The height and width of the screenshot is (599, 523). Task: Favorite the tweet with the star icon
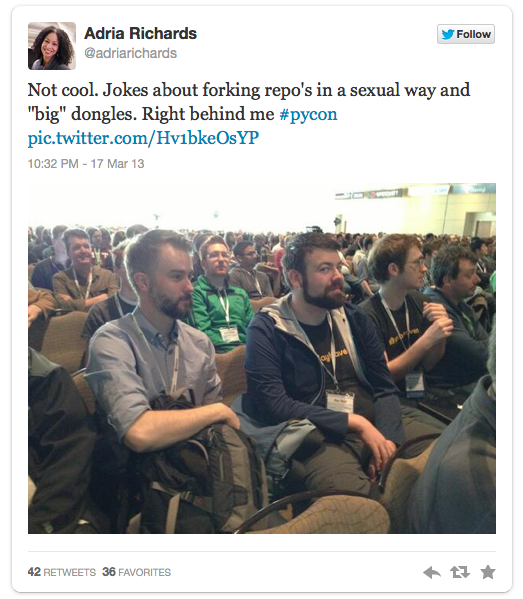[488, 572]
